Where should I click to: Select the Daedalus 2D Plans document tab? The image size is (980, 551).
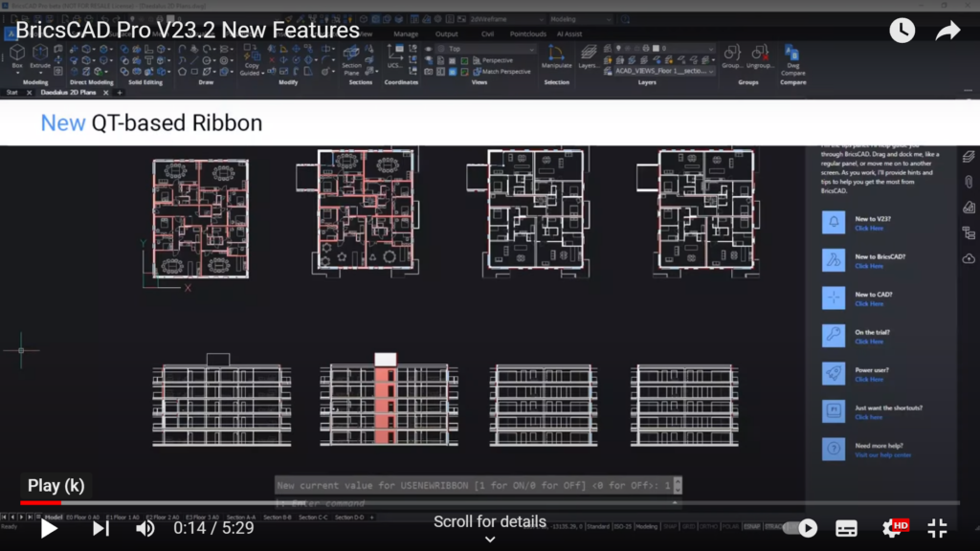[x=67, y=93]
